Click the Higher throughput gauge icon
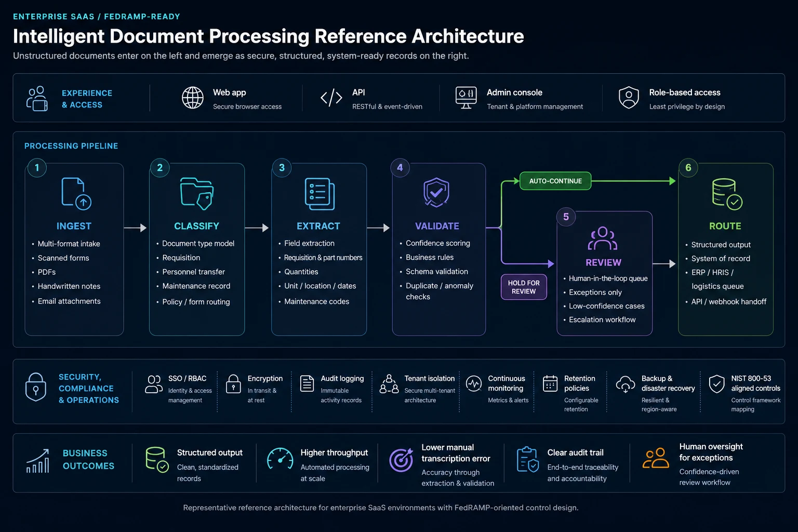 (x=280, y=459)
